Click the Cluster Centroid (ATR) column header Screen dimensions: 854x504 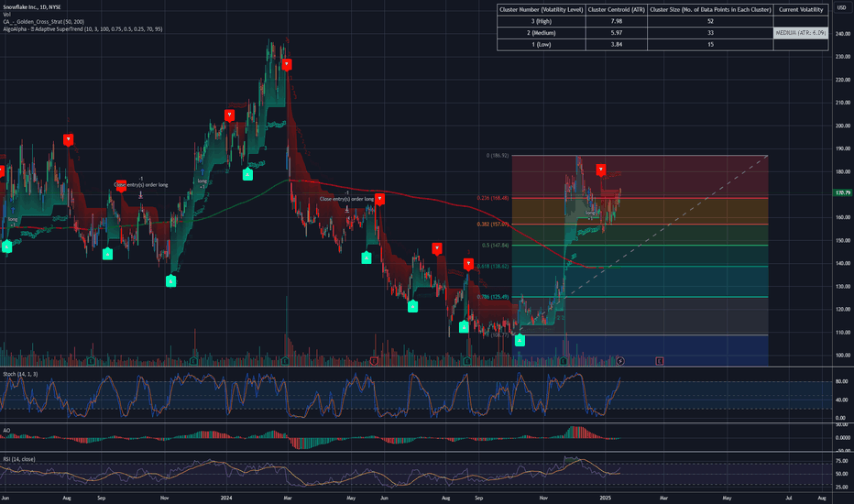pyautogui.click(x=617, y=10)
